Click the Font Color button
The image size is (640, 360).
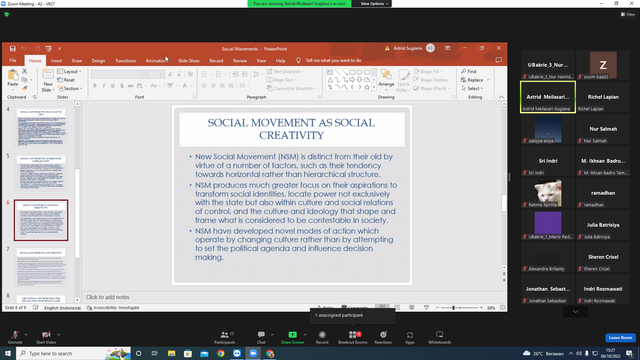pos(185,86)
